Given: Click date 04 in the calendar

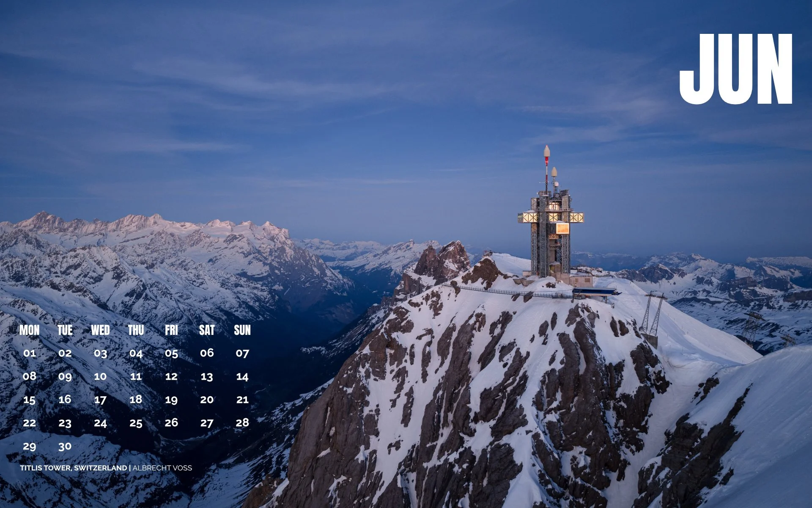Looking at the screenshot, I should [x=136, y=353].
